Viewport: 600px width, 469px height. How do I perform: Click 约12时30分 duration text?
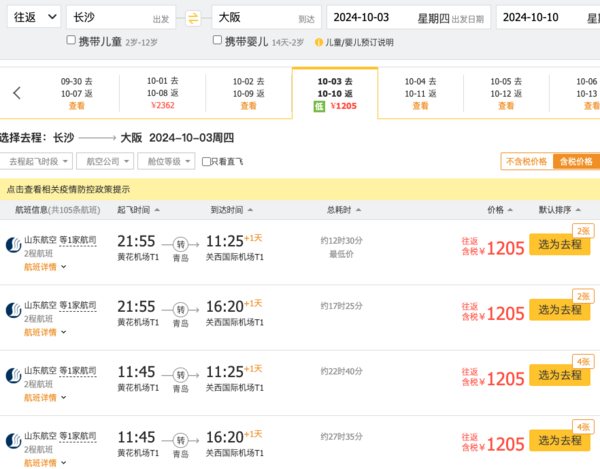(x=341, y=241)
